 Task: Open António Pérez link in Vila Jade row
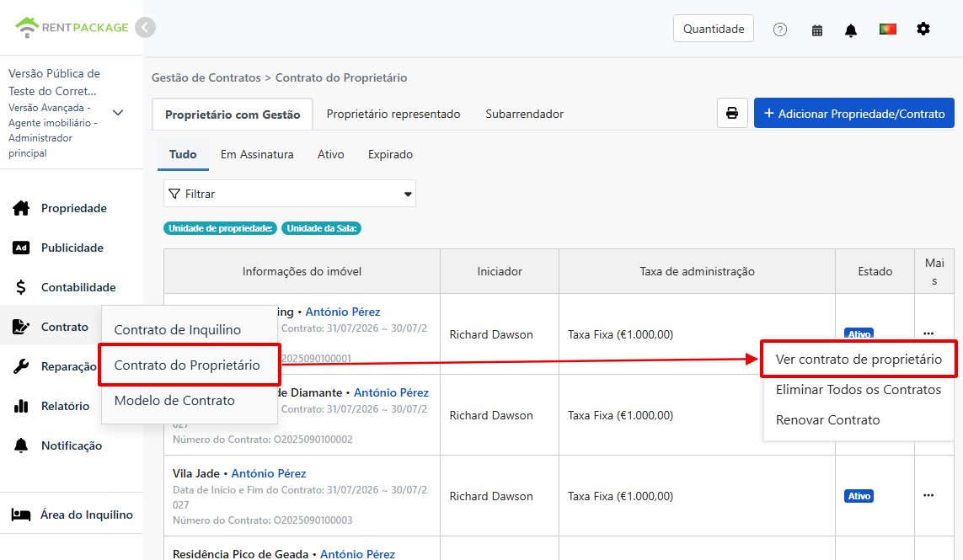click(269, 473)
